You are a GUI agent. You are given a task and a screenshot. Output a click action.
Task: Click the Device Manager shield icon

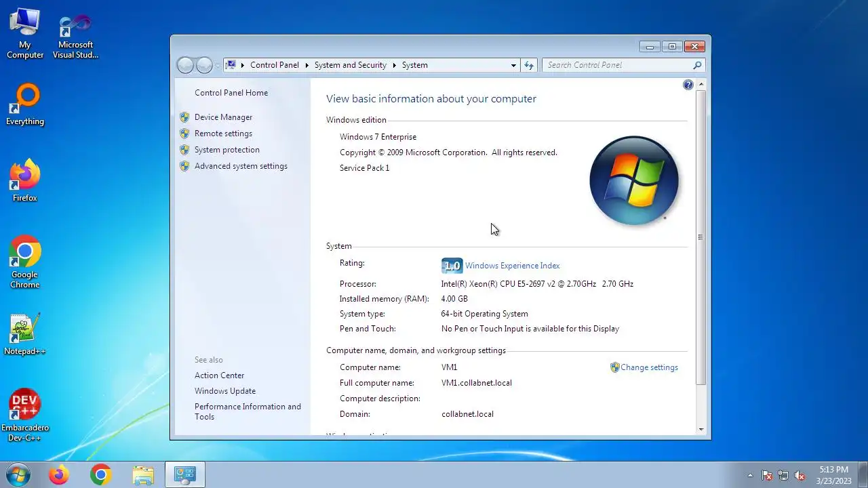pos(184,117)
